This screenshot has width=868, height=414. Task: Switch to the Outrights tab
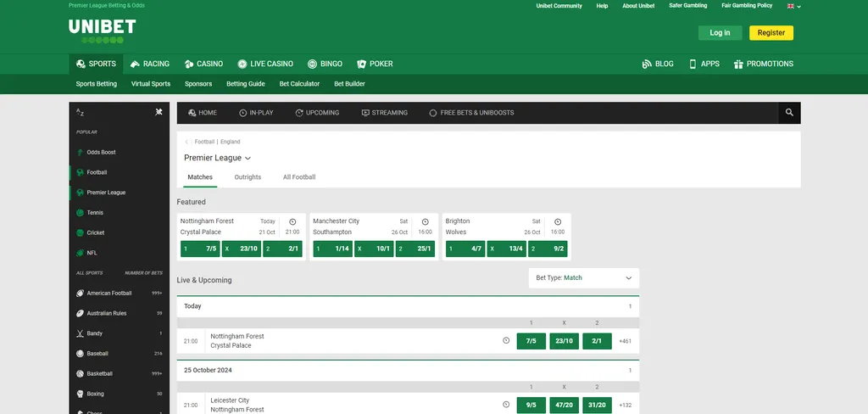(x=248, y=177)
